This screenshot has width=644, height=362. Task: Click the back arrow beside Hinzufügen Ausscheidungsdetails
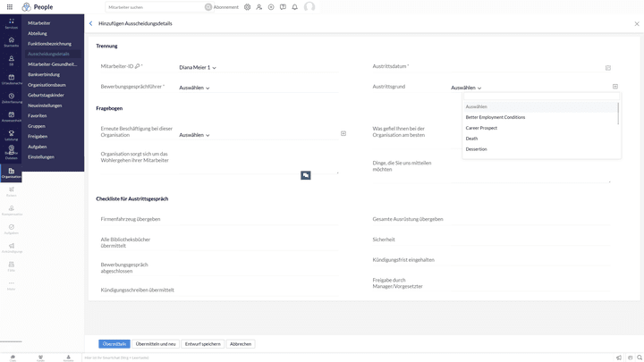pyautogui.click(x=90, y=23)
